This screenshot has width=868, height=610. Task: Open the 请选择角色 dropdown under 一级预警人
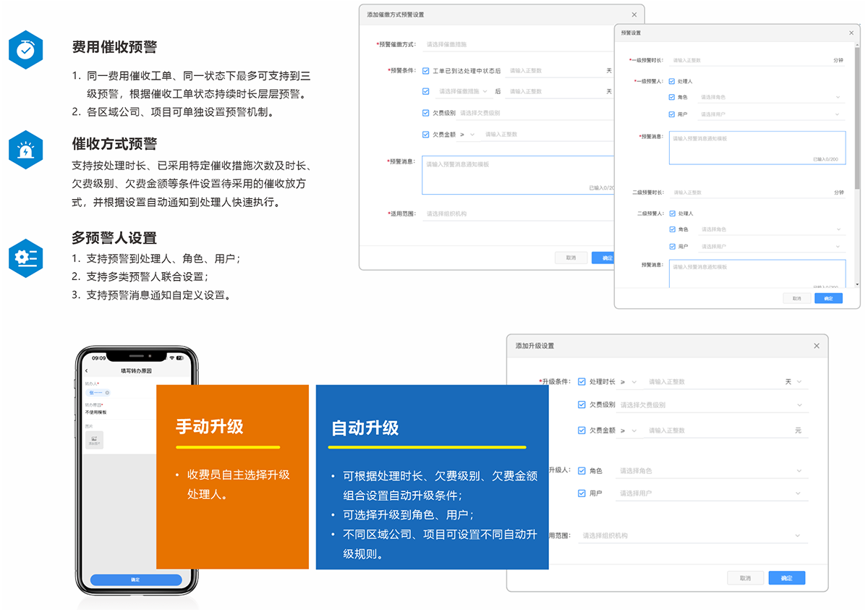tap(770, 97)
